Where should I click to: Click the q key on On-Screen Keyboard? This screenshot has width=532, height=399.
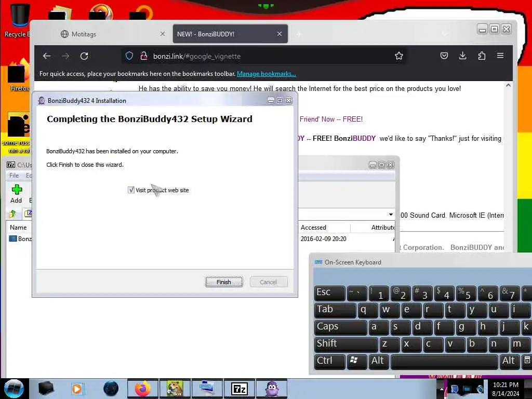click(368, 310)
